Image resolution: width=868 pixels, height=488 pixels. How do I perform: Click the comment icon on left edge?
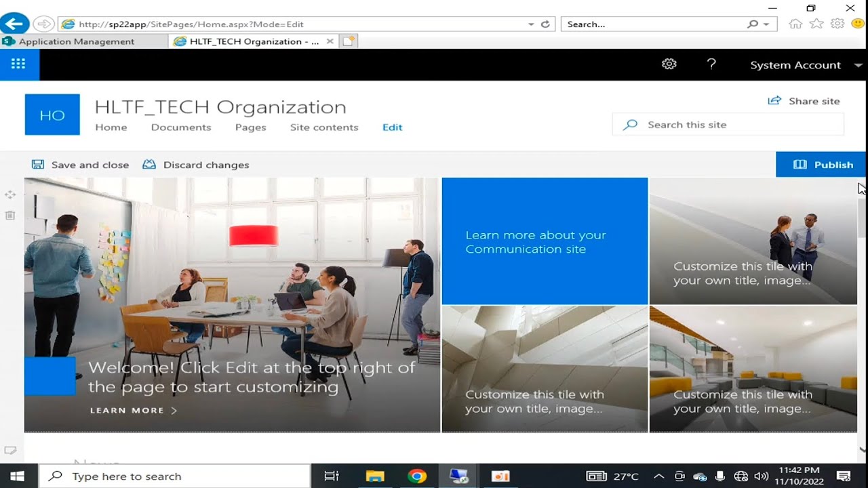tap(10, 450)
